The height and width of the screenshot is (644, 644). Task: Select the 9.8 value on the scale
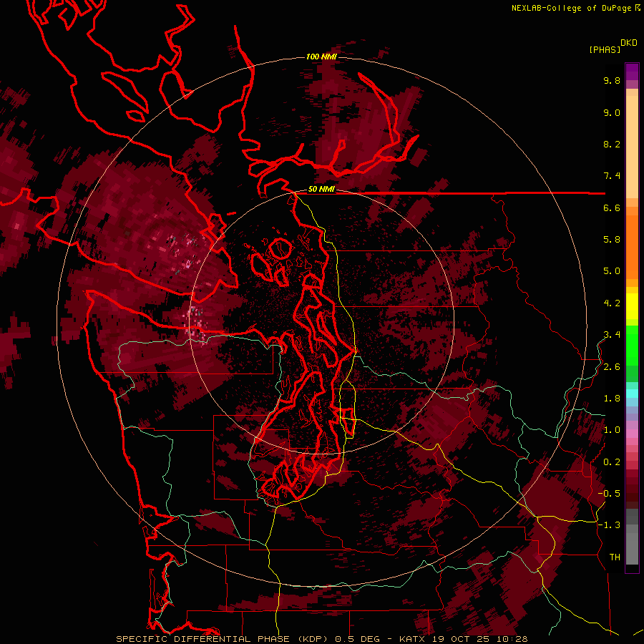[x=612, y=80]
